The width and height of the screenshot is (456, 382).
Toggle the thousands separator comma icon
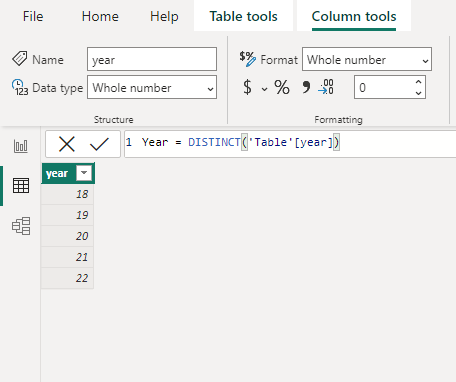click(x=306, y=87)
